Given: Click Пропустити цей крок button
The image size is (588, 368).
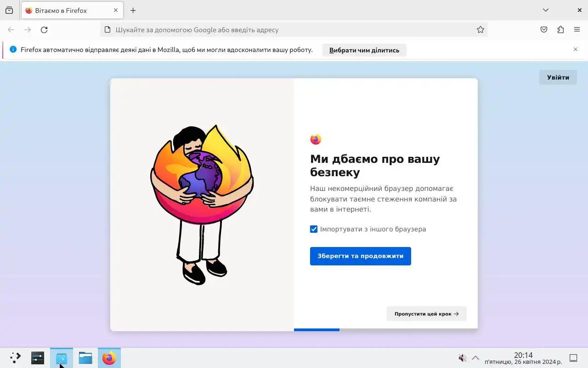Looking at the screenshot, I should click(x=427, y=314).
